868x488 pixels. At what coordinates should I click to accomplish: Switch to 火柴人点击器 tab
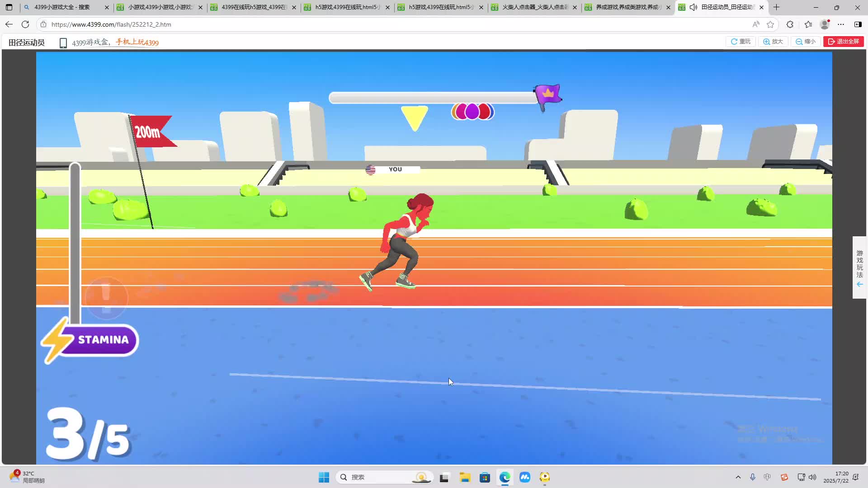(533, 7)
